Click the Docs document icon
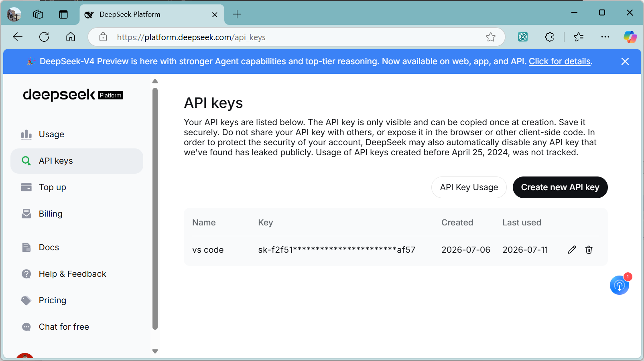This screenshot has width=644, height=361. coord(26,247)
